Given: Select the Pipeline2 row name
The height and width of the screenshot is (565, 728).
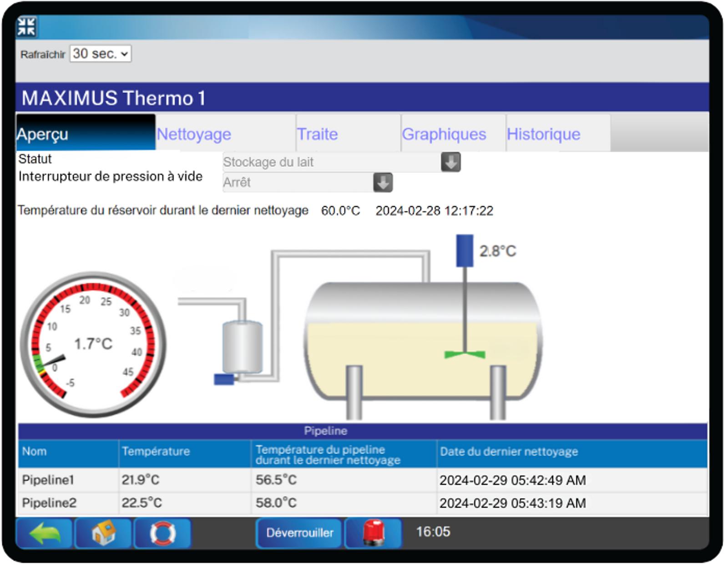Looking at the screenshot, I should pos(49,503).
